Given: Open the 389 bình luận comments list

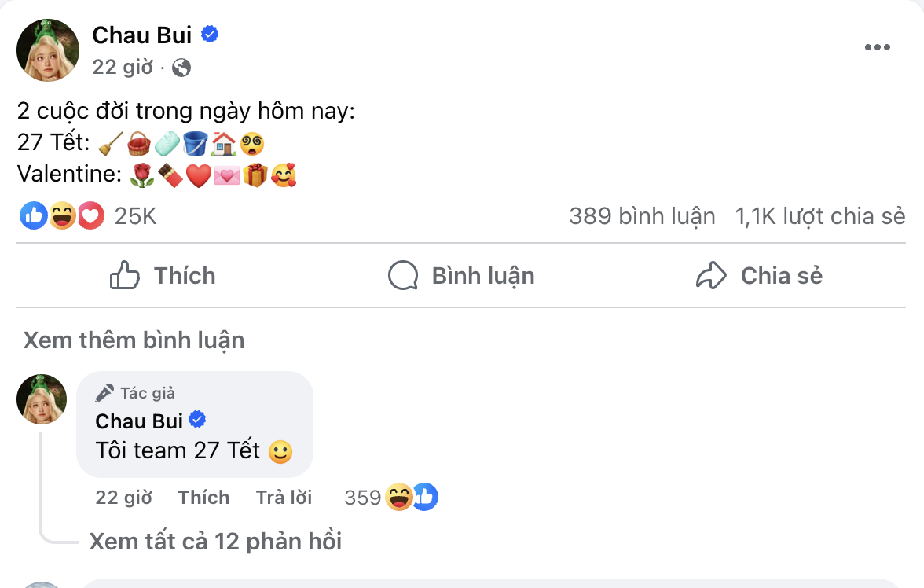Looking at the screenshot, I should (x=643, y=215).
